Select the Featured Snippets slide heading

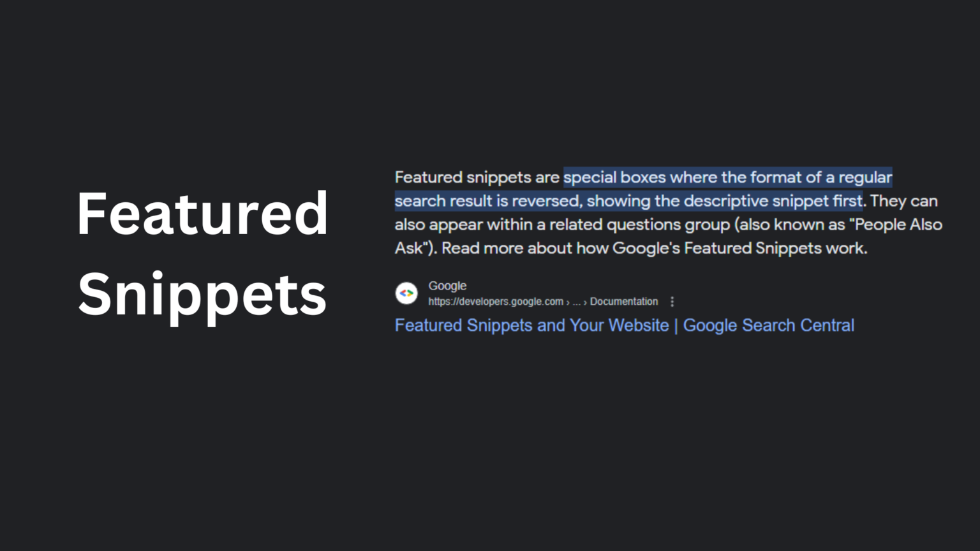202,253
